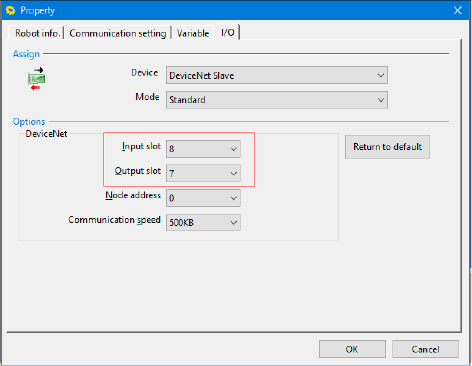This screenshot has width=472, height=366.
Task: Close the Property dialog
Action: pyautogui.click(x=458, y=10)
